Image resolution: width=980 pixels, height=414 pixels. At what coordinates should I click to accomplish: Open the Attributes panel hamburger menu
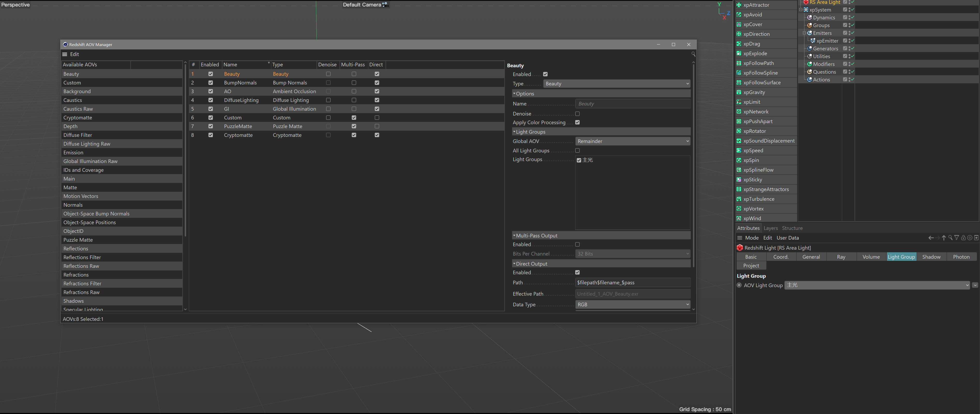point(739,238)
